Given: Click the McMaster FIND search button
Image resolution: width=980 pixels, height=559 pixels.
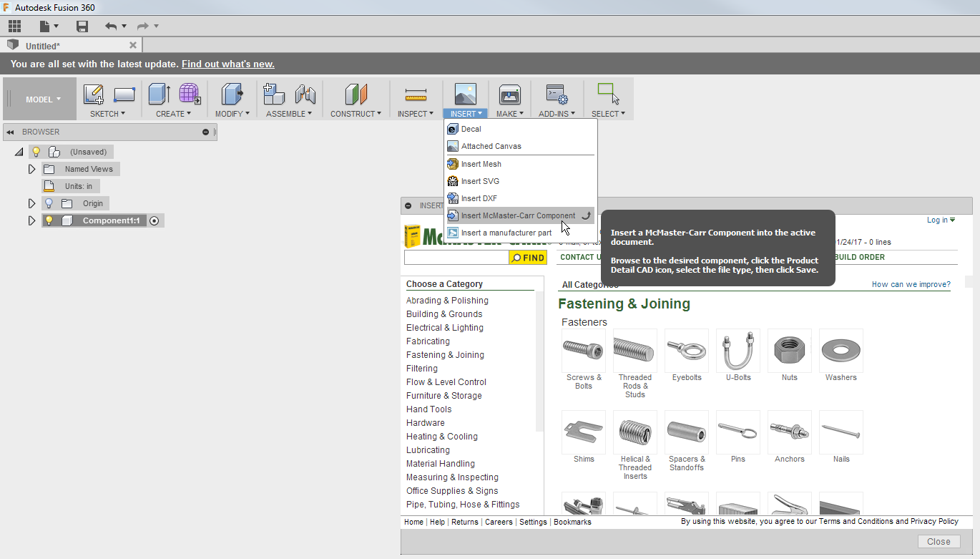Looking at the screenshot, I should pos(528,258).
